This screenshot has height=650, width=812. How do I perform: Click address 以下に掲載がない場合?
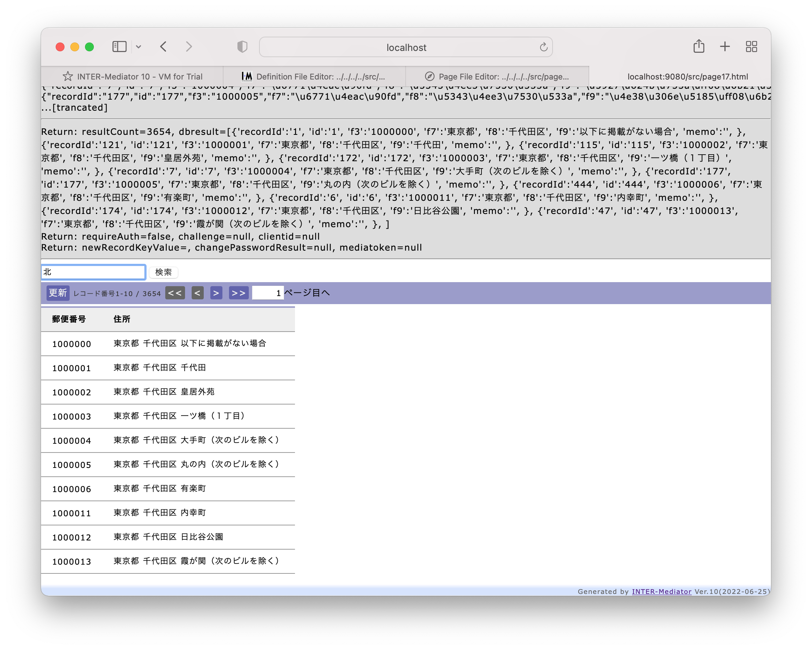tap(224, 343)
